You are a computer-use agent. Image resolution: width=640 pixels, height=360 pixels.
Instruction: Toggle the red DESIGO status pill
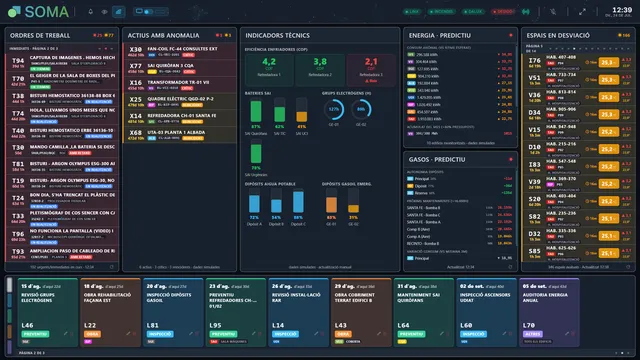pyautogui.click(x=503, y=12)
